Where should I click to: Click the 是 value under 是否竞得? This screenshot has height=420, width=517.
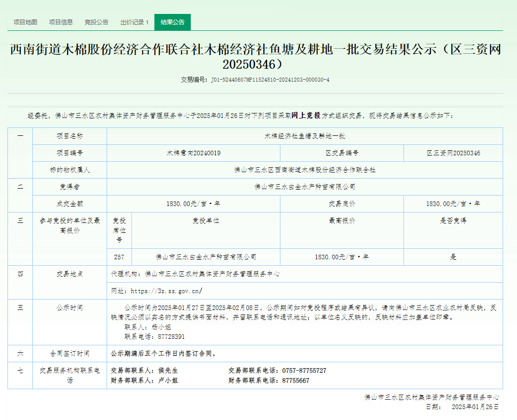453,257
